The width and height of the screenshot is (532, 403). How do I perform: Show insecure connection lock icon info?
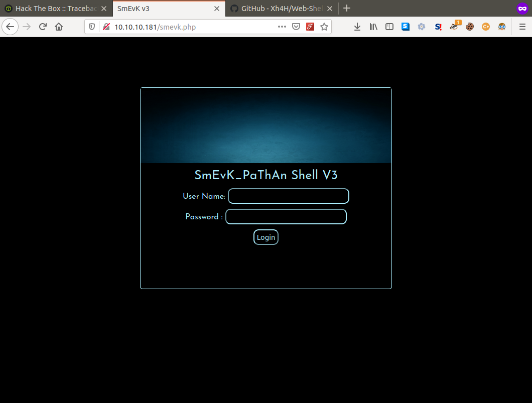point(106,27)
